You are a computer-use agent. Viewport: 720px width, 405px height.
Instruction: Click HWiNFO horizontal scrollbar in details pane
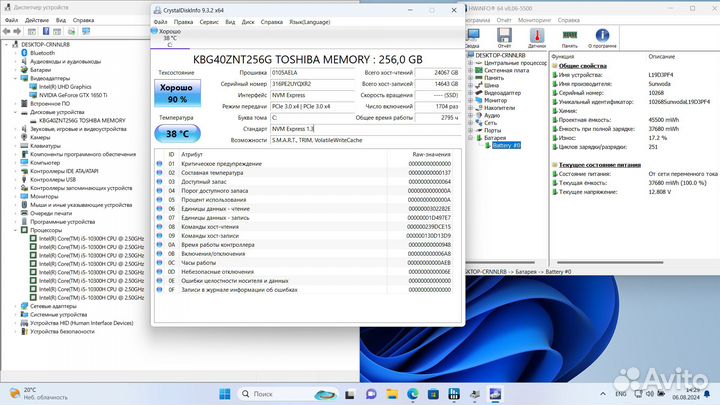click(x=610, y=263)
